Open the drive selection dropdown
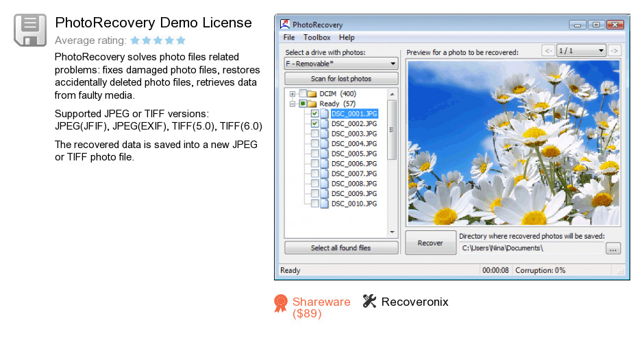 coord(341,64)
